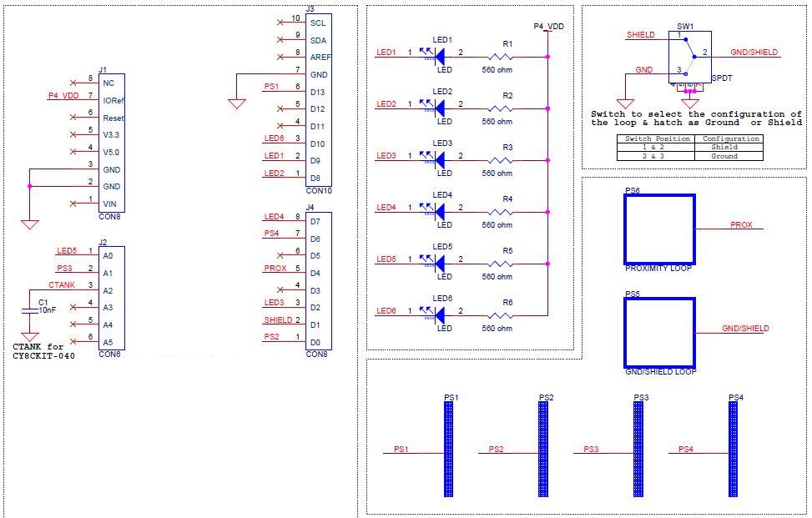The width and height of the screenshot is (812, 518).
Task: Click connector J2 labeled CON6
Action: 110,299
